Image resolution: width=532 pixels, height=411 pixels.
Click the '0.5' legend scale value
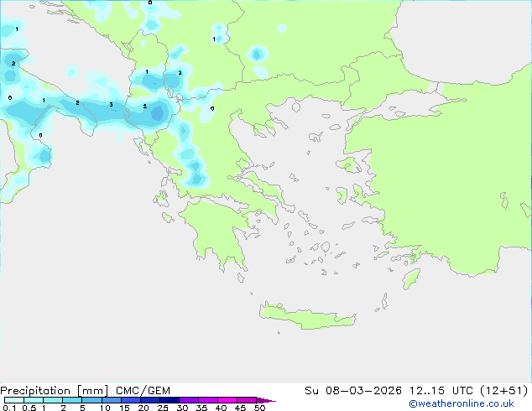click(x=29, y=408)
